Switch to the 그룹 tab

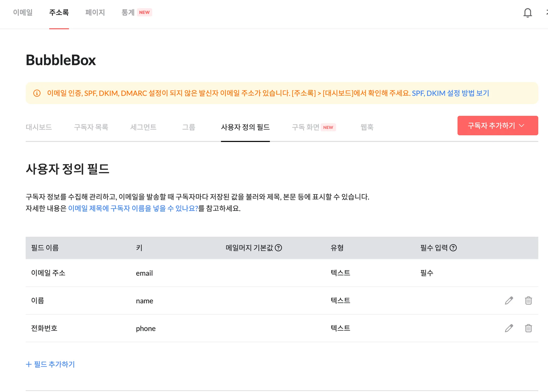click(189, 127)
